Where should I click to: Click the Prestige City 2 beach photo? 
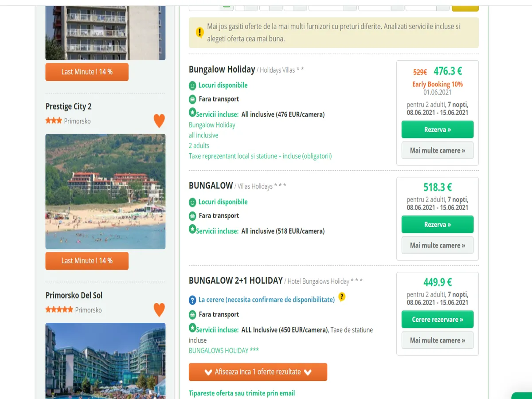pyautogui.click(x=106, y=192)
